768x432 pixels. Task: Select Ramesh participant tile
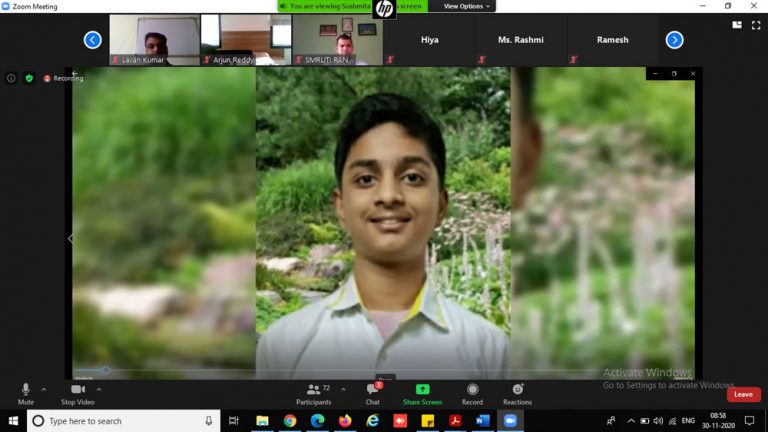pyautogui.click(x=612, y=40)
